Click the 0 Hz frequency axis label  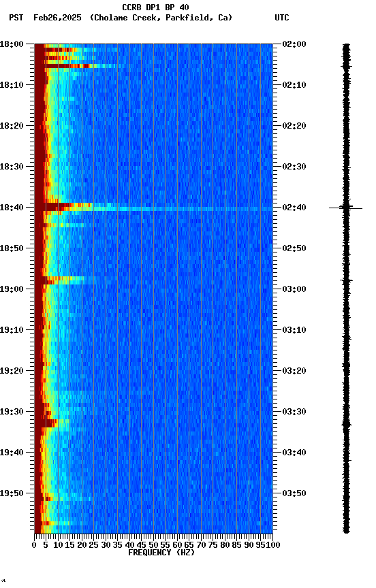34,545
